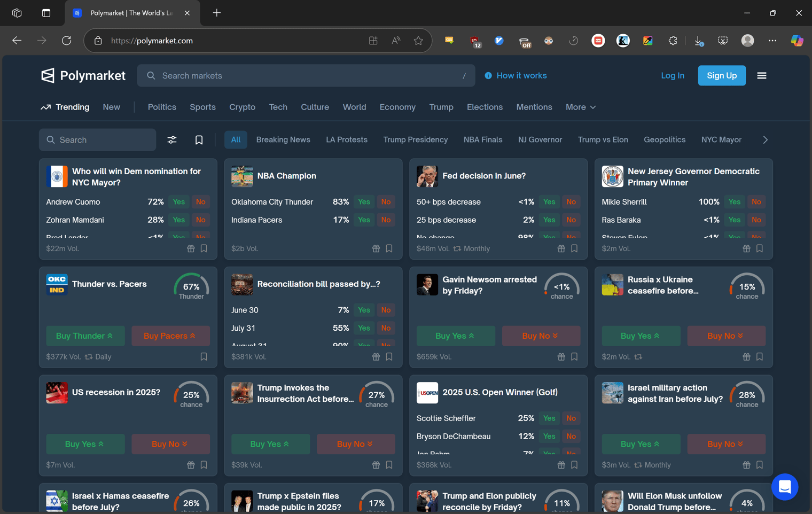
Task: Click the info icon next to How it works
Action: coord(488,75)
